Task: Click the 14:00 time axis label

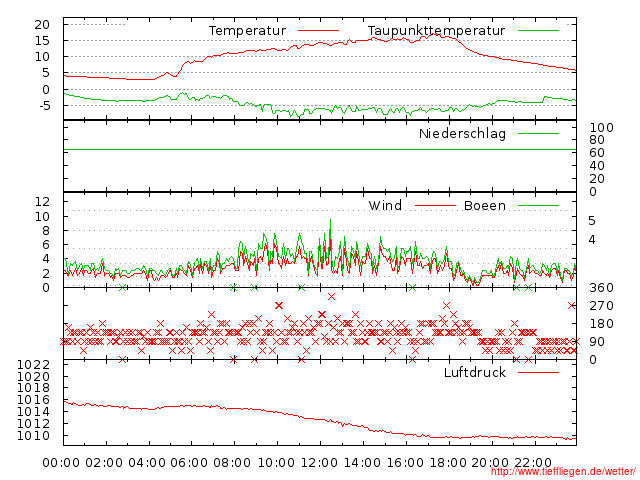Action: click(x=362, y=463)
